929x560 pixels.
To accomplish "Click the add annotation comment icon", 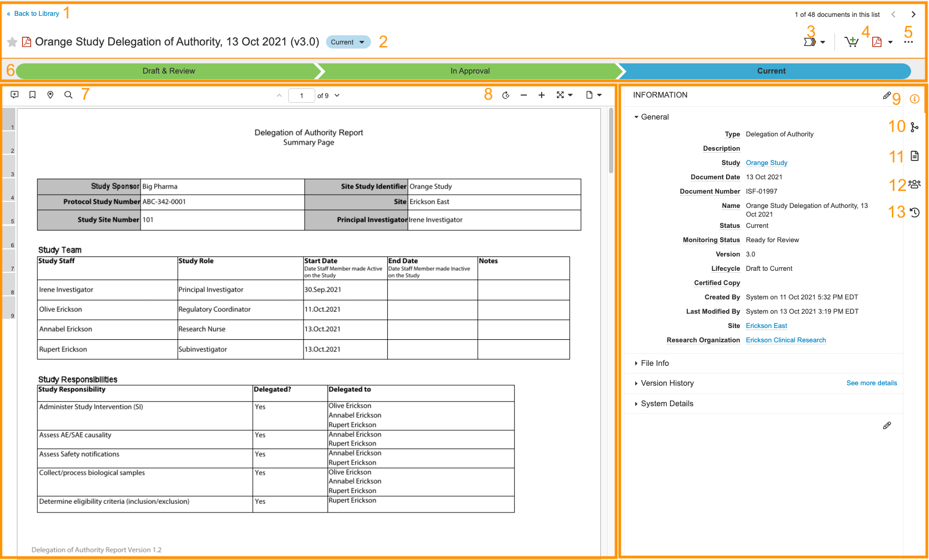I will (15, 95).
